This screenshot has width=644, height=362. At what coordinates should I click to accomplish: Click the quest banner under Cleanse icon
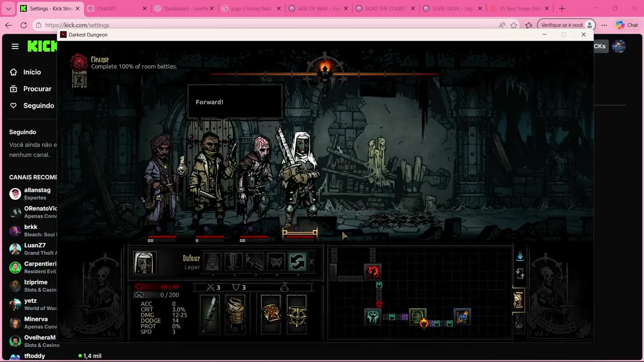pyautogui.click(x=79, y=79)
